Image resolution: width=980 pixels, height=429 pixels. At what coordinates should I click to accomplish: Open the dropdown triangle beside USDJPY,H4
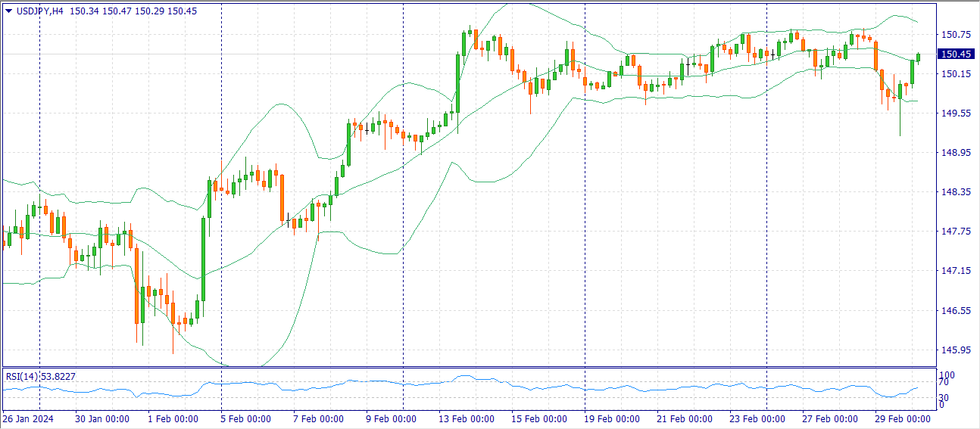click(8, 11)
